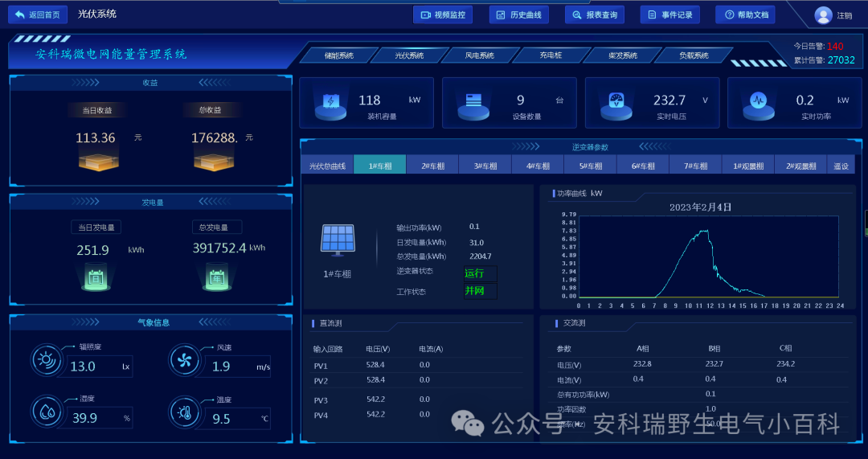This screenshot has width=868, height=459.
Task: Click the 并网 working status indicator
Action: [x=480, y=291]
